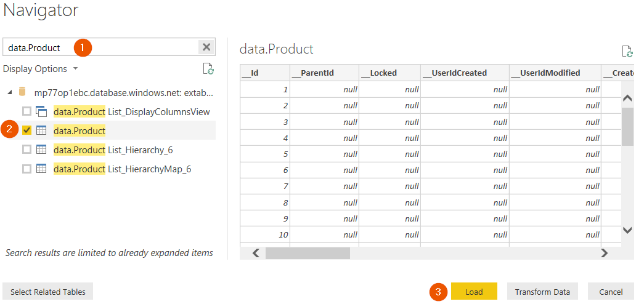Uncheck the data.Product table checkbox
This screenshot has width=644, height=304.
coord(26,130)
